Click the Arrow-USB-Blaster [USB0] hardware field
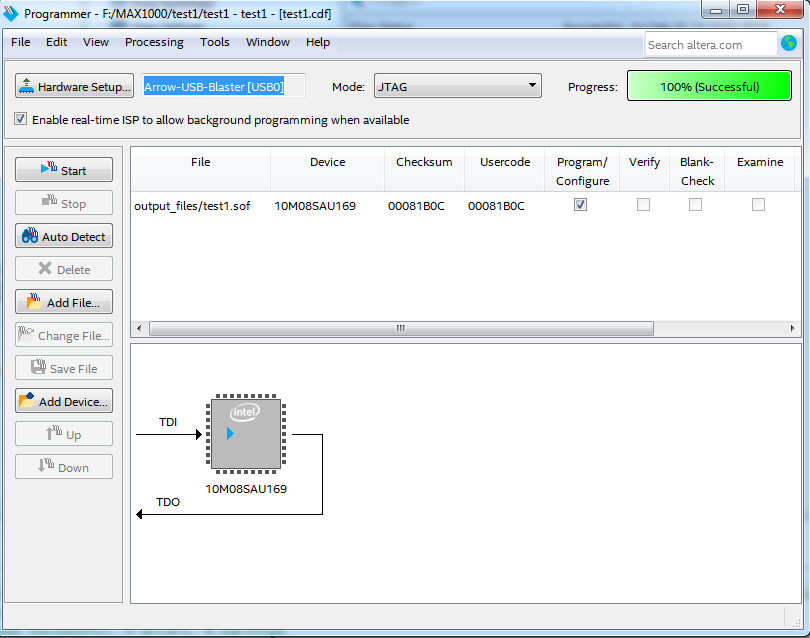Viewport: 810px width, 638px height. click(223, 86)
